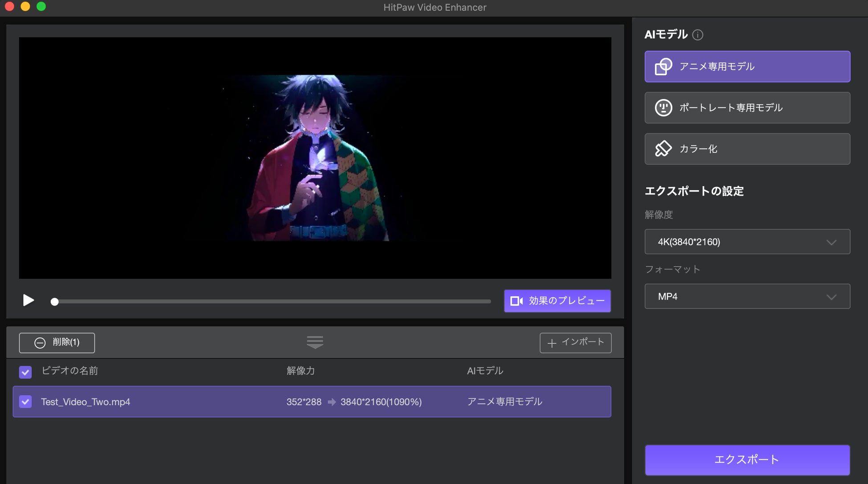This screenshot has width=868, height=484.
Task: Select the ポートレート専用モデル option
Action: pos(747,108)
